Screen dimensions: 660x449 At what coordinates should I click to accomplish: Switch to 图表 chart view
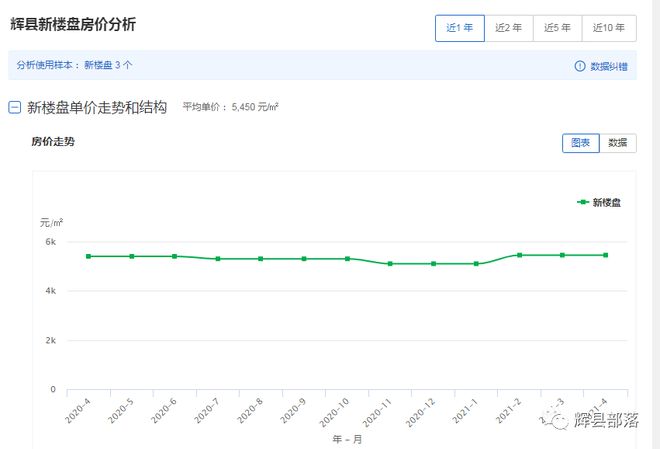click(580, 143)
